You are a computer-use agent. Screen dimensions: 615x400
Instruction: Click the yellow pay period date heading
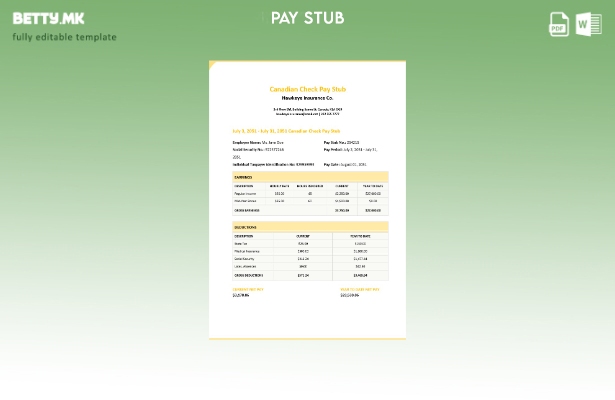286,130
